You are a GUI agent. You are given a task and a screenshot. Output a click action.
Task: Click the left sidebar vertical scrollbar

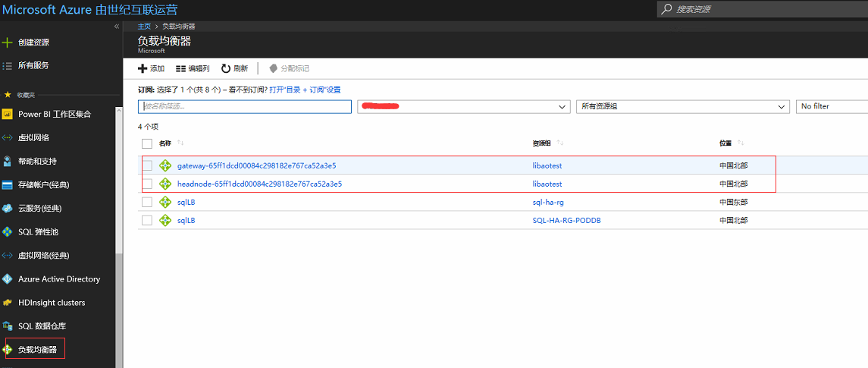click(x=118, y=190)
